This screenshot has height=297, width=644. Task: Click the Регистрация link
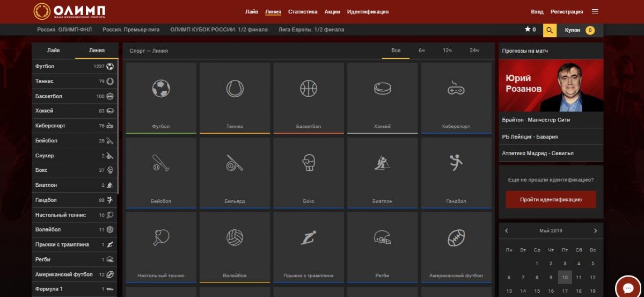tap(567, 11)
